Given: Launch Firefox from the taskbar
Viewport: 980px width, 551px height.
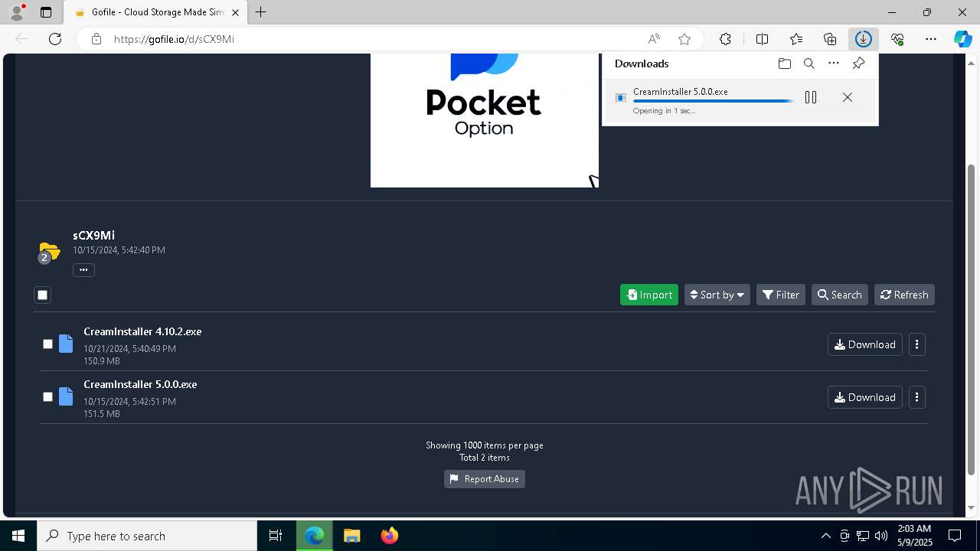Looking at the screenshot, I should 389,536.
